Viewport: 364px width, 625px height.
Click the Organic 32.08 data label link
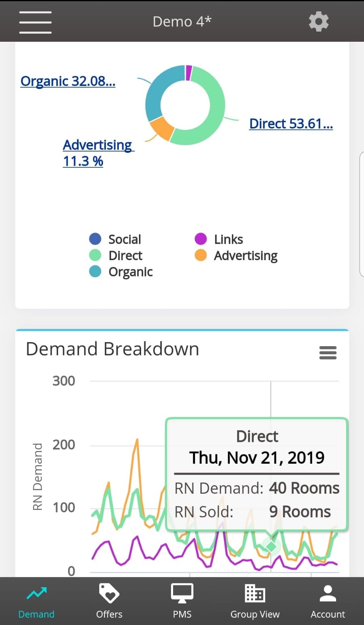(x=68, y=81)
